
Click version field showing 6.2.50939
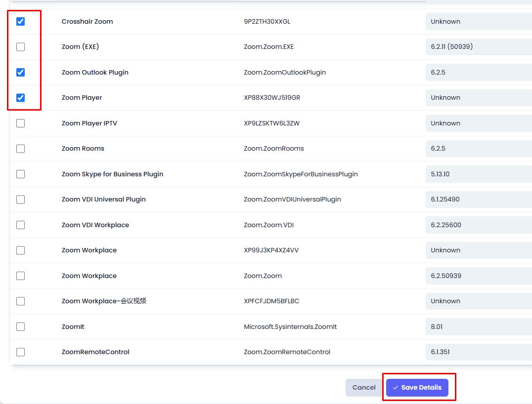pos(479,276)
